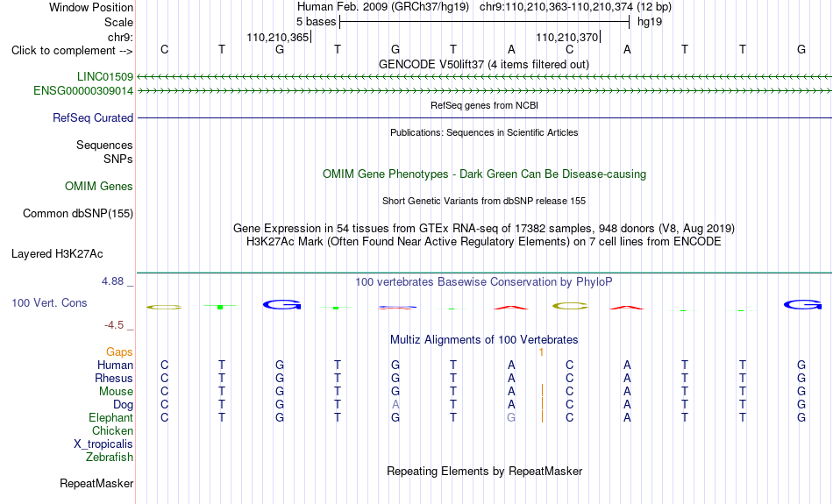Select the RefSeq Curated track label

pyautogui.click(x=93, y=118)
